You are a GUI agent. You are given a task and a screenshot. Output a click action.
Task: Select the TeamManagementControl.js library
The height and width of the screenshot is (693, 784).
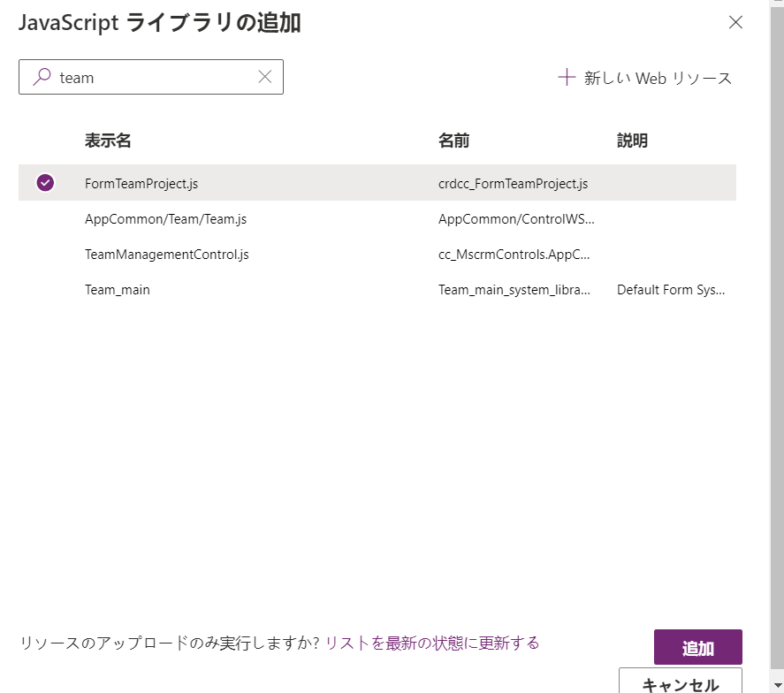(166, 255)
